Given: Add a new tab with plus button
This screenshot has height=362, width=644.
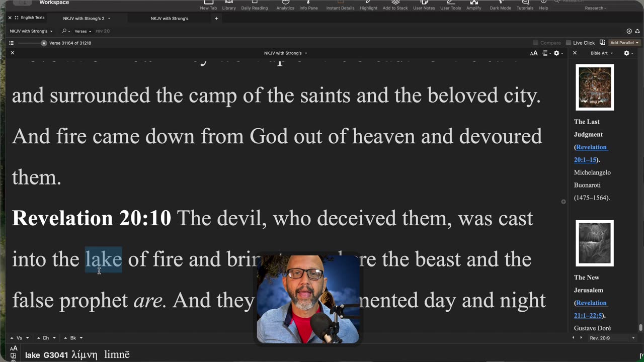Looking at the screenshot, I should click(216, 19).
